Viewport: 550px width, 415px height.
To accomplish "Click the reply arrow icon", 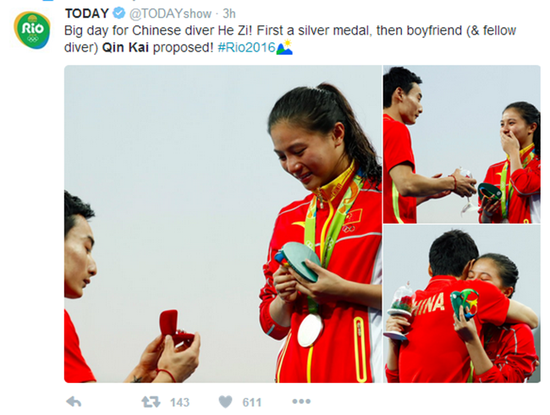I will [74, 402].
